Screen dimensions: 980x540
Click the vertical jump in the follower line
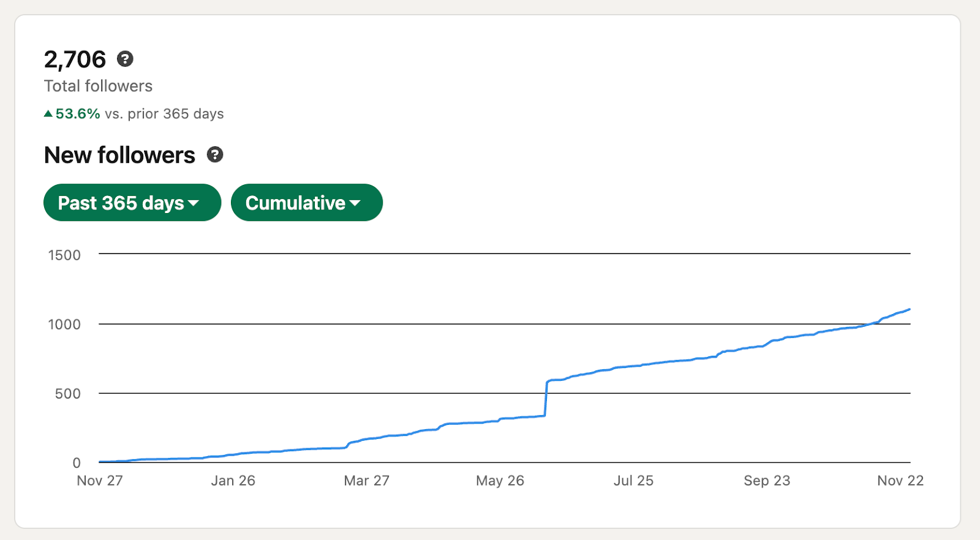tap(546, 399)
